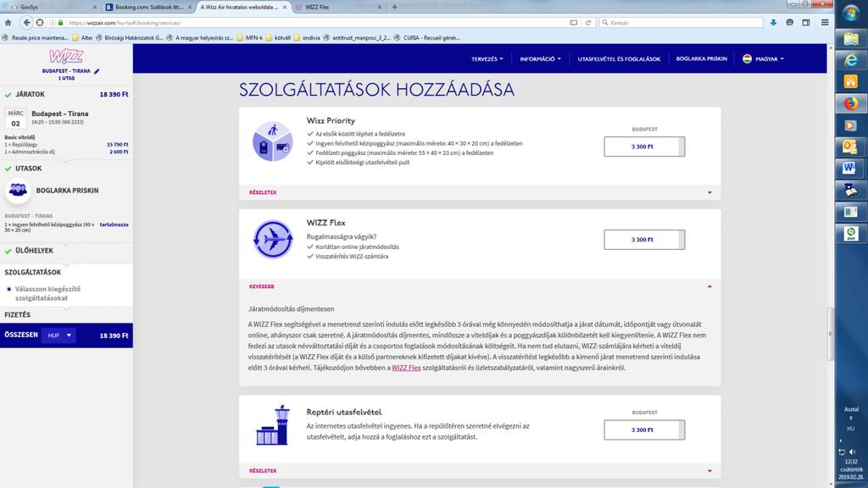Click the Részletek link under Wizz Priority
The height and width of the screenshot is (488, 868).
click(x=263, y=192)
